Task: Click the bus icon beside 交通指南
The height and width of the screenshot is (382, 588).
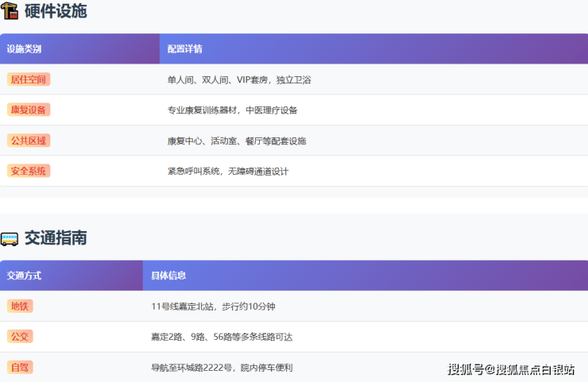Action: click(10, 238)
